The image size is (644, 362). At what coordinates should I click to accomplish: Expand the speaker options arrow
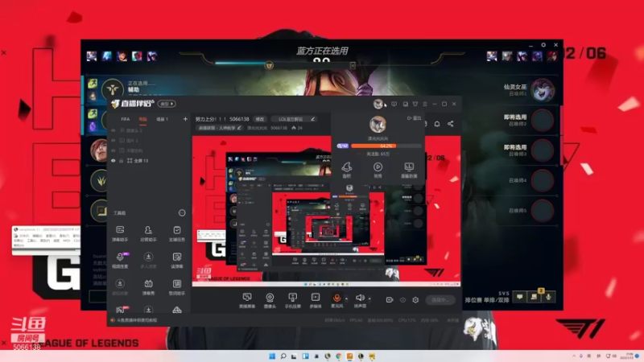[369, 298]
